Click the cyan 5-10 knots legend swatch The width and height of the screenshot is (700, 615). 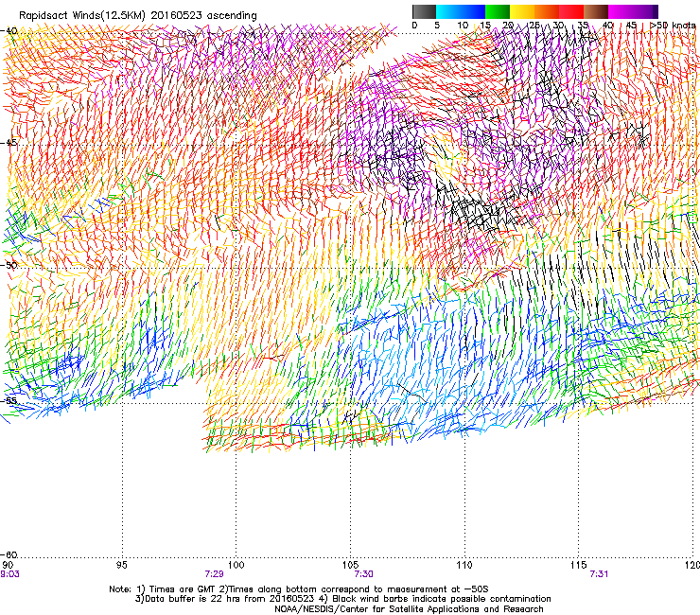coord(448,11)
